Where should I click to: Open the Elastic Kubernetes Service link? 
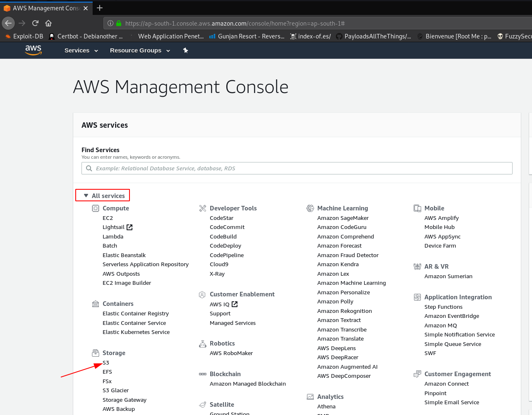coord(136,332)
